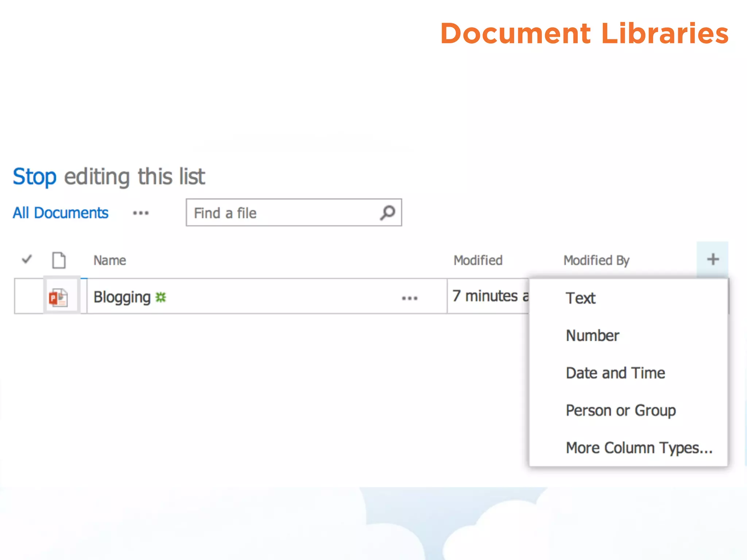
Task: Click the PowerPoint file icon for Blogging
Action: (x=58, y=297)
